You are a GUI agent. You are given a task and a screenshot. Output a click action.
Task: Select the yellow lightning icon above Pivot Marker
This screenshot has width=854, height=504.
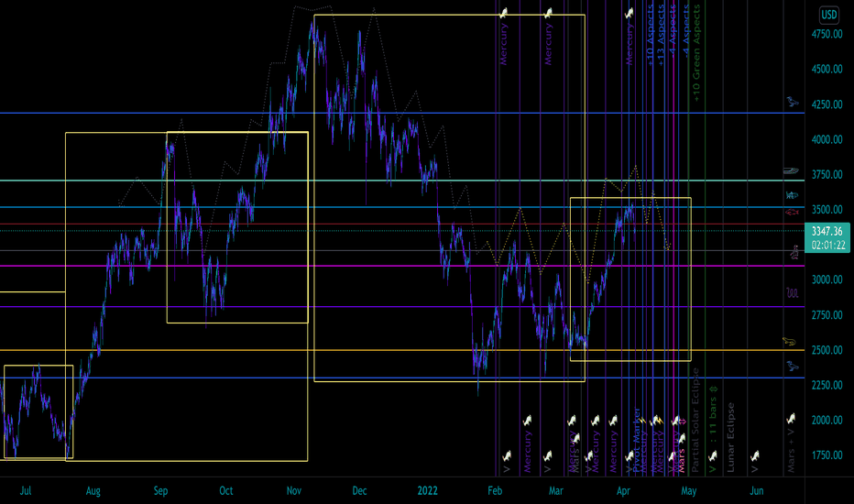click(x=641, y=421)
